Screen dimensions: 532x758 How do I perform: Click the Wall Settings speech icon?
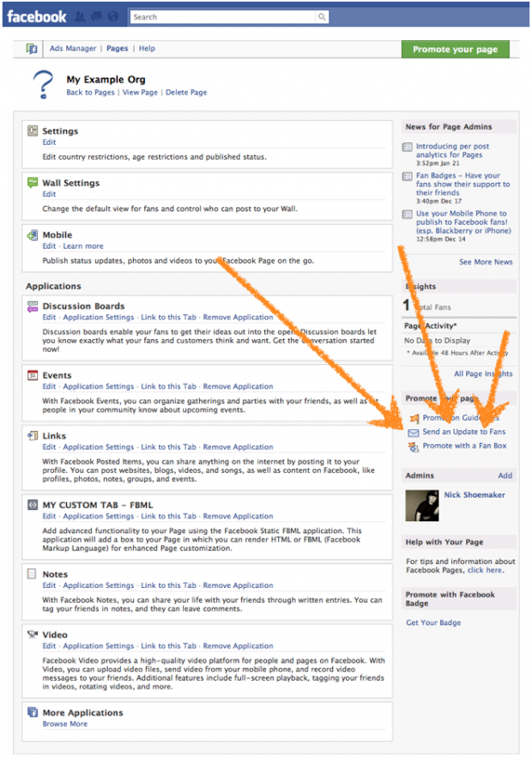point(33,182)
